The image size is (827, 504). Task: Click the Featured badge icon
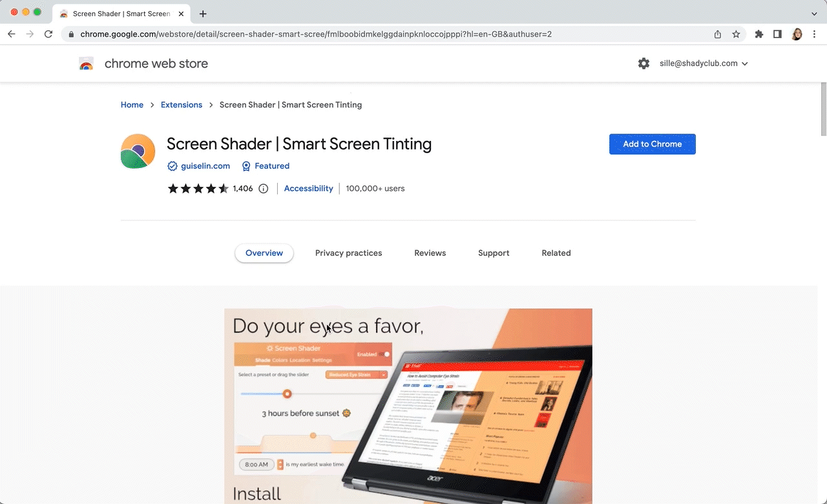pos(246,166)
